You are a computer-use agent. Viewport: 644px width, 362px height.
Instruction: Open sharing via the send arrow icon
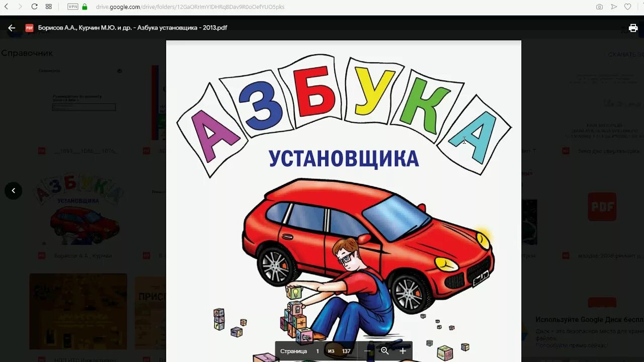click(x=613, y=7)
